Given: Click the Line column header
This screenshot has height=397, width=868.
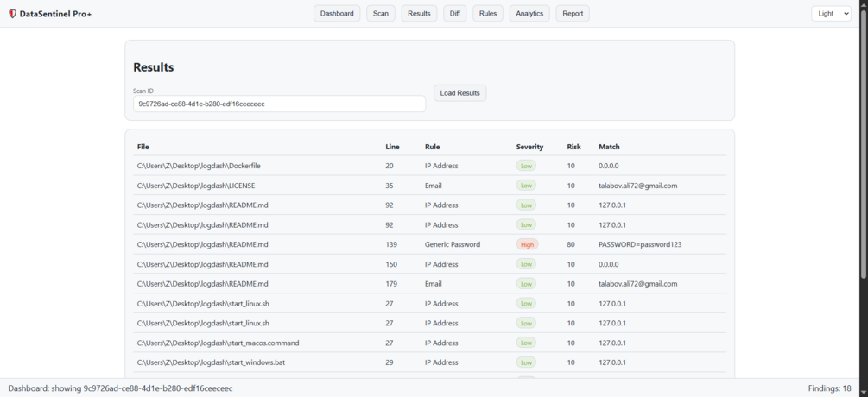Looking at the screenshot, I should point(392,147).
